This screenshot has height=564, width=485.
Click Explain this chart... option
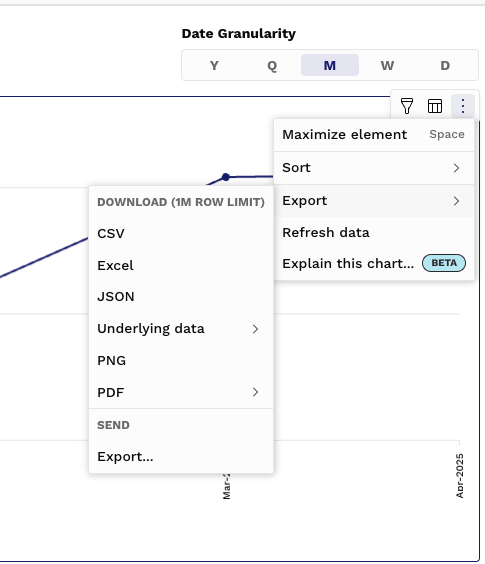click(374, 264)
